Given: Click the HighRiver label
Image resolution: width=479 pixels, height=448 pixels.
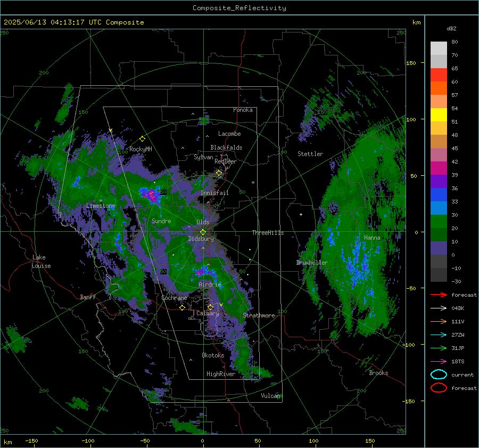Looking at the screenshot, I should click(x=221, y=374).
